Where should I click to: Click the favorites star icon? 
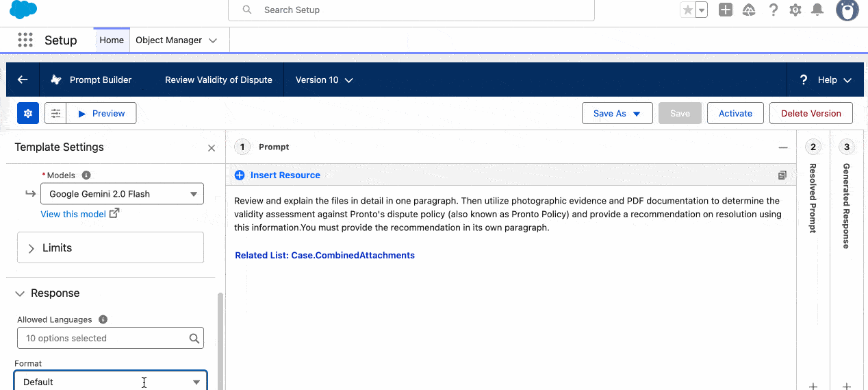pyautogui.click(x=687, y=10)
